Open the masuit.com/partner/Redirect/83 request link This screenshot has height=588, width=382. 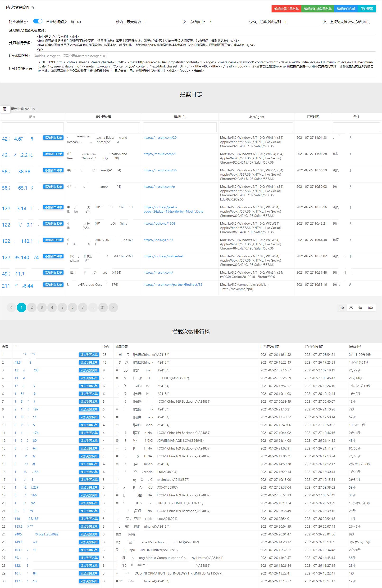[173, 285]
